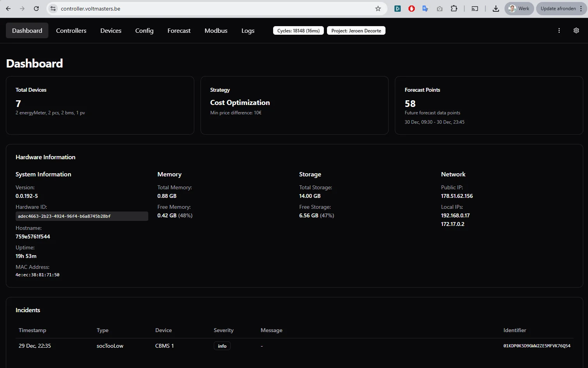The image size is (588, 368).
Task: Click the MAC address 4e:ec:38:81:71:50
Action: tap(37, 275)
